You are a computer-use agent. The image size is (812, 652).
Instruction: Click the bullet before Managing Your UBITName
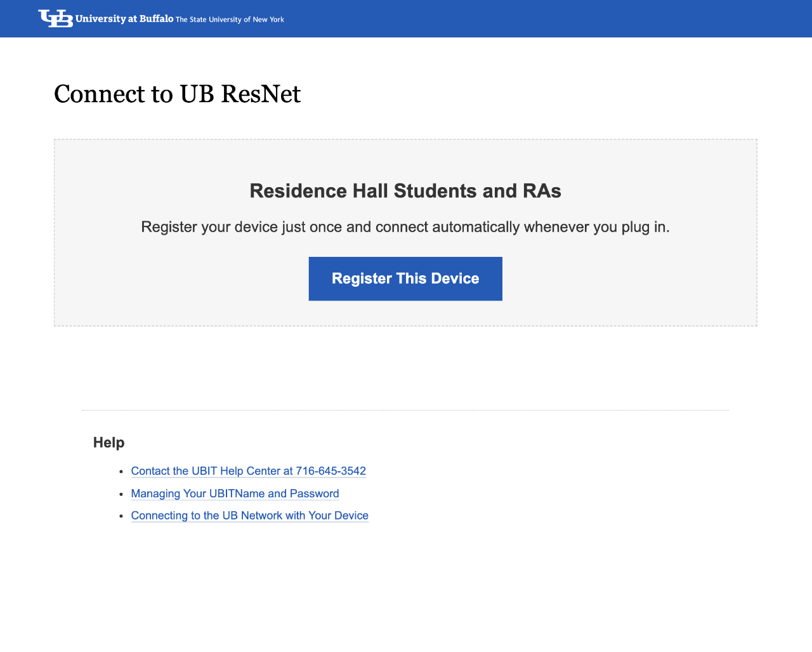coord(121,494)
